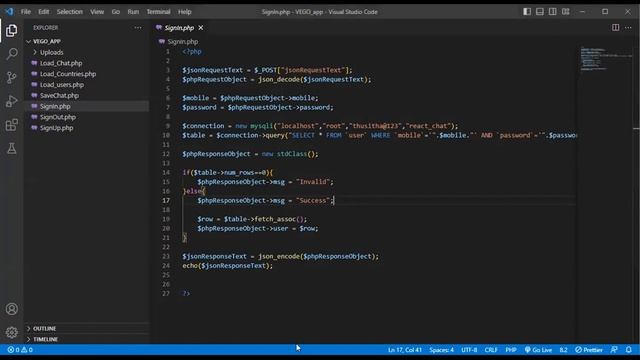Expand the TIMELINE section

(x=45, y=339)
